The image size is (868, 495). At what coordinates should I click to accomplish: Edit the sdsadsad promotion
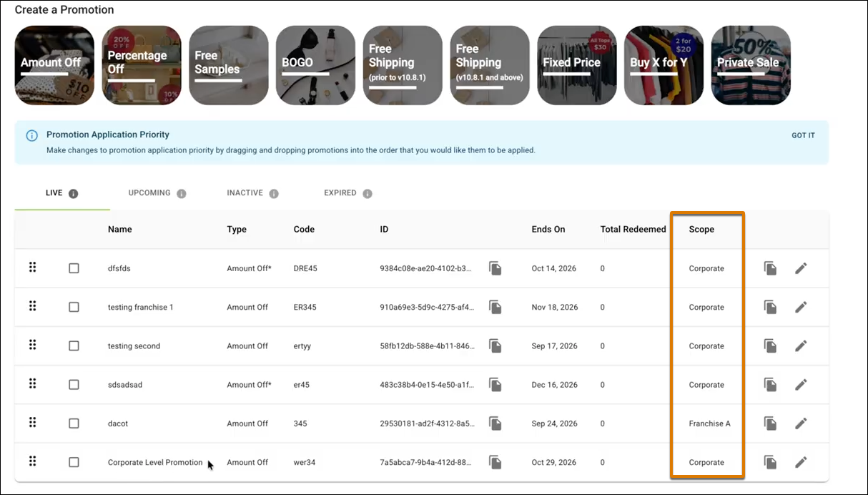point(801,385)
